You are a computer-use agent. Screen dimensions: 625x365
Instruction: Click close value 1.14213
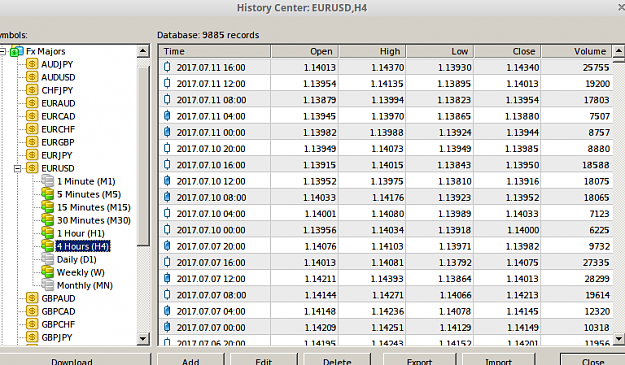[x=522, y=295]
